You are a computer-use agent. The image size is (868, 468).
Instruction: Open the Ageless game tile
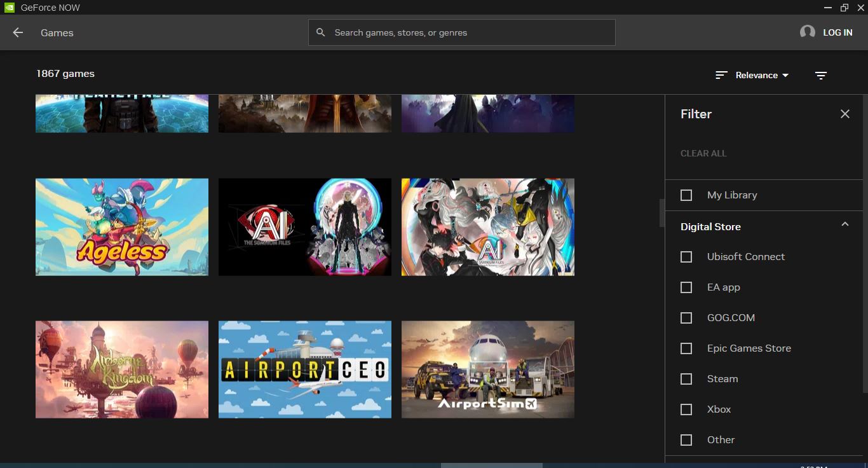(x=122, y=227)
